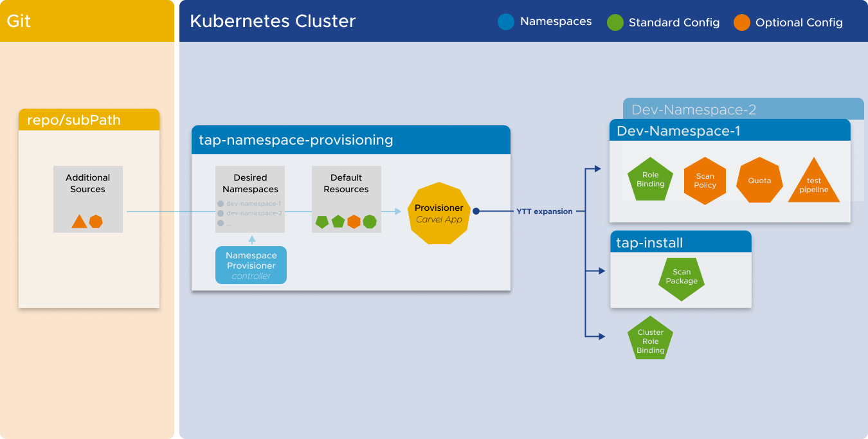Click the orange heptagon in Additional Sources
868x439 pixels.
[x=96, y=222]
